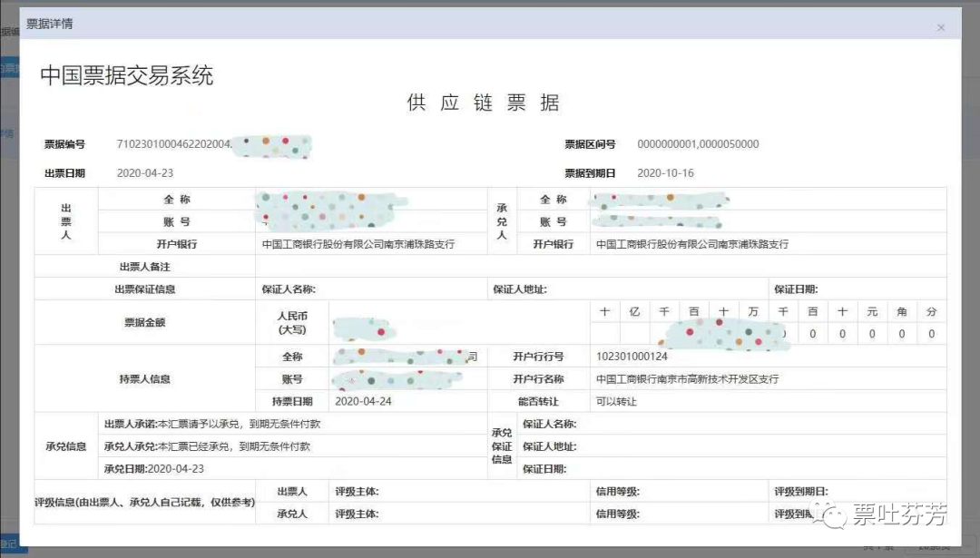Select the 出票日期 value 2020-04-23 near the top
This screenshot has width=980, height=558.
[x=145, y=173]
